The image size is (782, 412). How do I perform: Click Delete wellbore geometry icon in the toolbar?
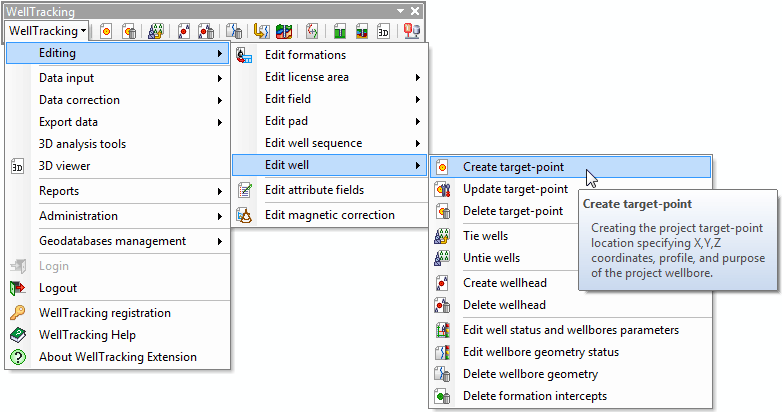234,31
